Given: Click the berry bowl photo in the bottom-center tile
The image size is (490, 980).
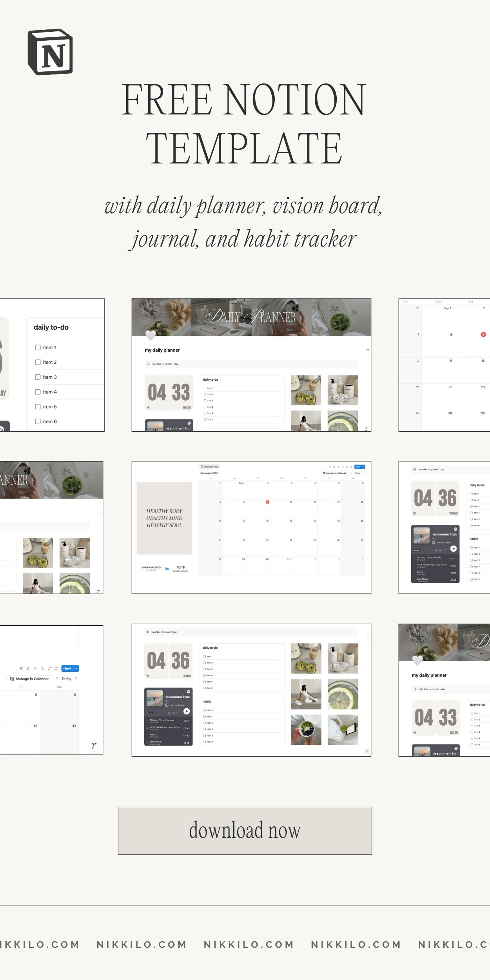Looking at the screenshot, I should point(306,730).
